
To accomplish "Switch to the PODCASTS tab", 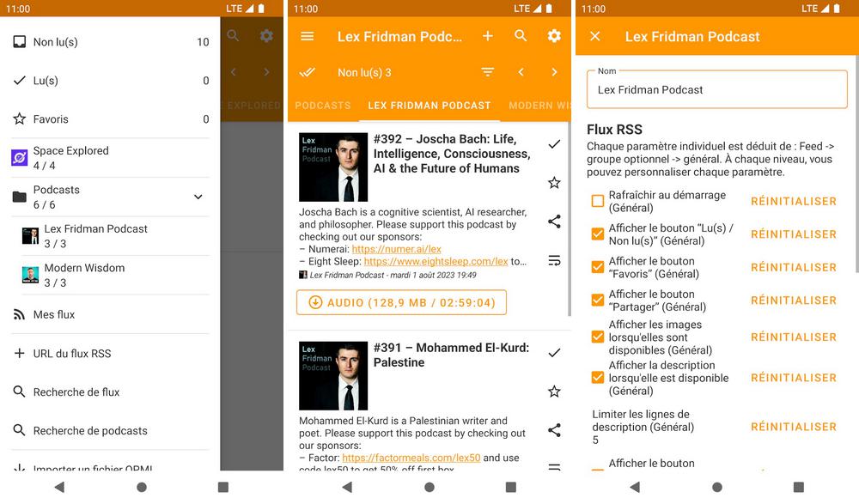I will tap(322, 106).
